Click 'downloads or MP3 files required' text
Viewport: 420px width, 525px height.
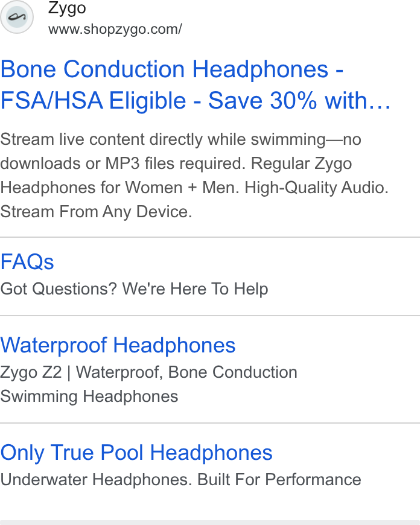[123, 164]
